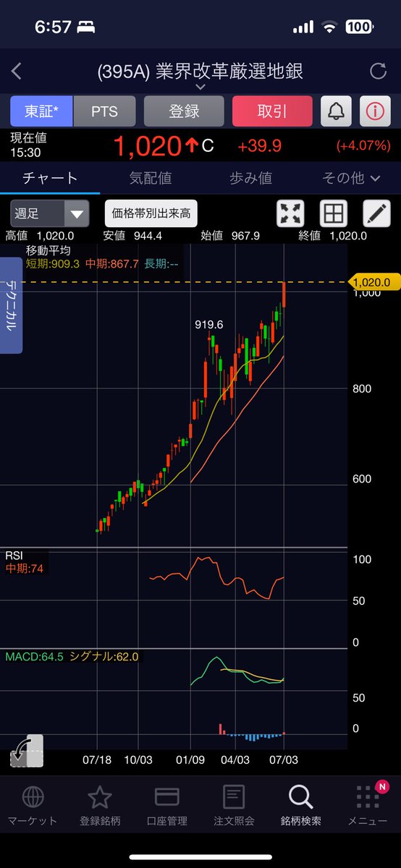Tap the (395A) 業界改革厳選地銀 title
Viewport: 401px width, 868px height.
tap(200, 71)
